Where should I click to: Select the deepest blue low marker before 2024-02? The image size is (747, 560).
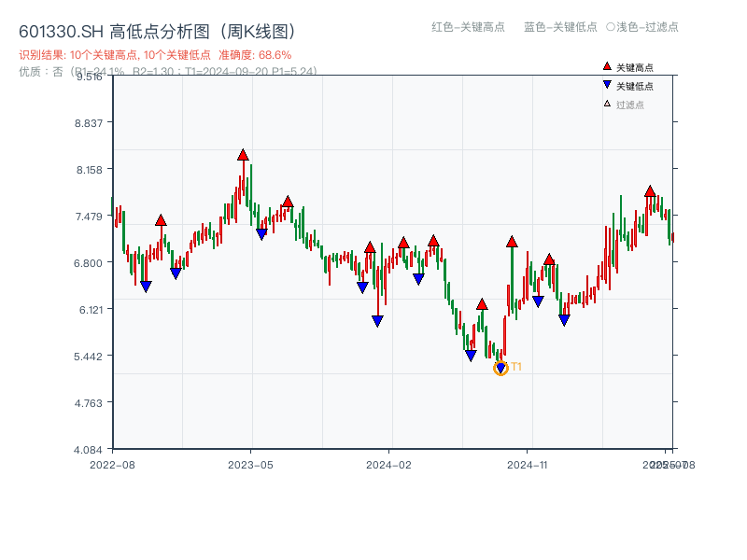pos(377,321)
